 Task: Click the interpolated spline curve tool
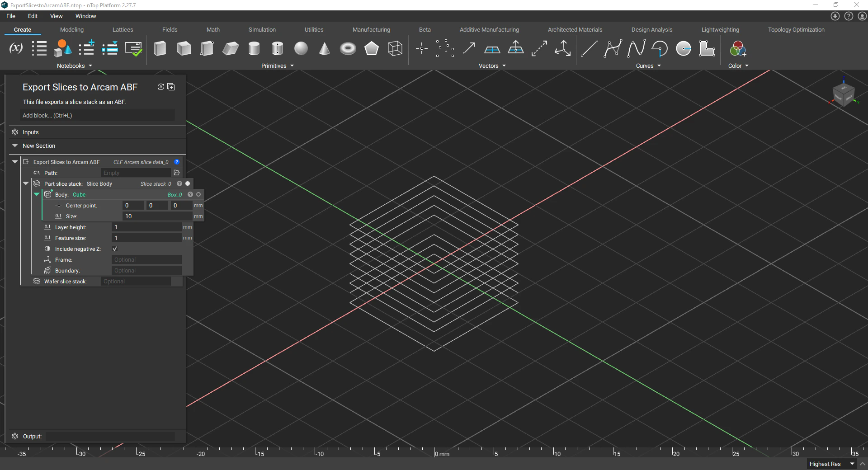click(x=636, y=48)
